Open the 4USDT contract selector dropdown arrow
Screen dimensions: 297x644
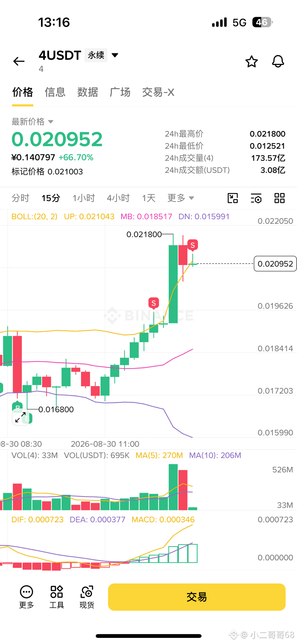coord(115,55)
